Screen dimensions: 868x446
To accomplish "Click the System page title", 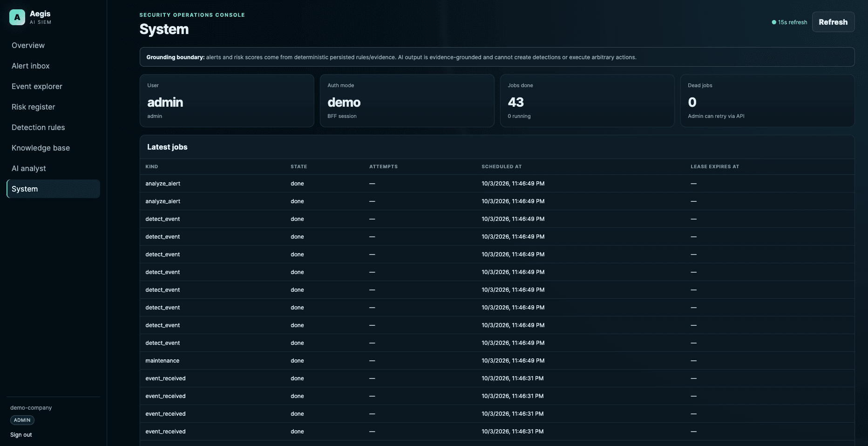I will point(164,29).
